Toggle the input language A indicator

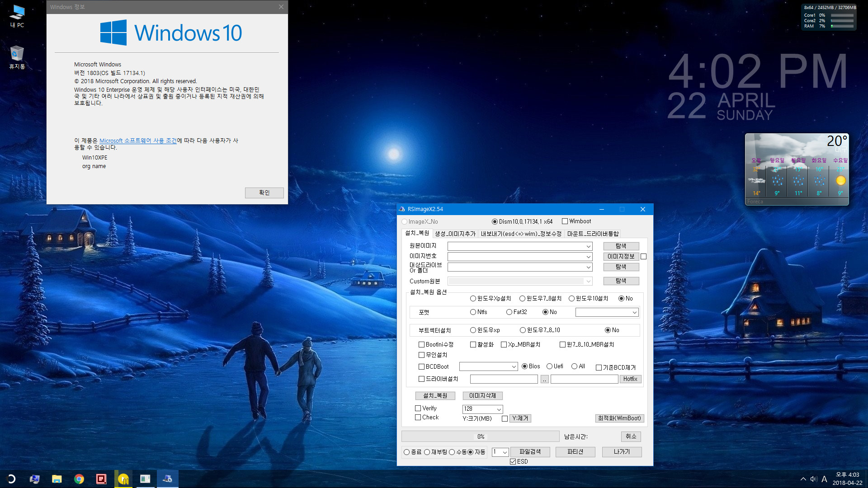(x=824, y=479)
